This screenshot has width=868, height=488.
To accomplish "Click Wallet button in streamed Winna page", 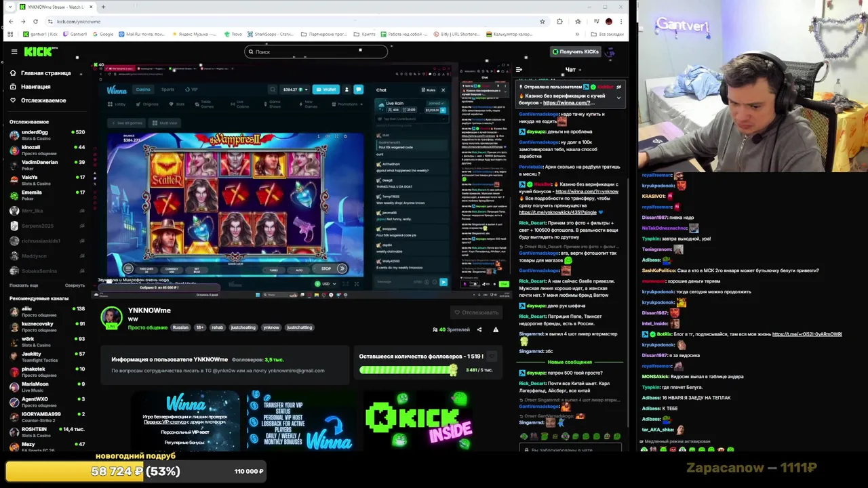I will click(x=326, y=89).
